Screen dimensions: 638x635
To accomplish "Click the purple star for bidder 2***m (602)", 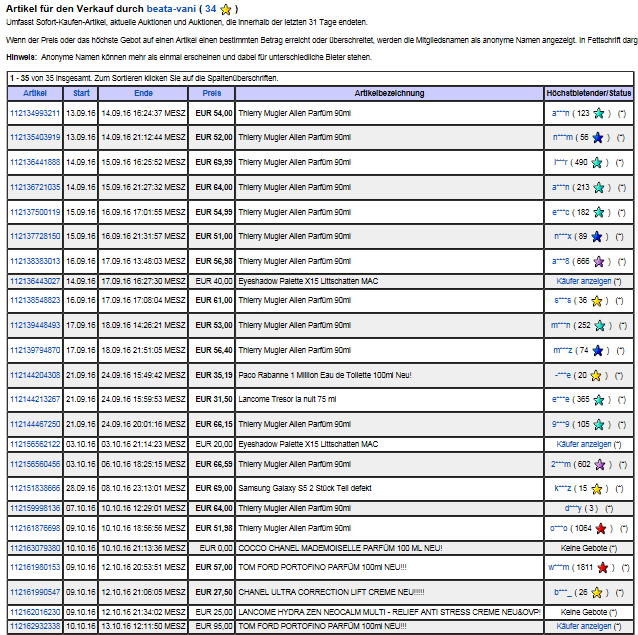I will click(x=600, y=465).
